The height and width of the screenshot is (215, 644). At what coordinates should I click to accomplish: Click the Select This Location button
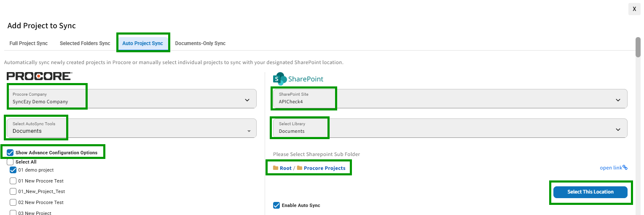click(x=590, y=192)
